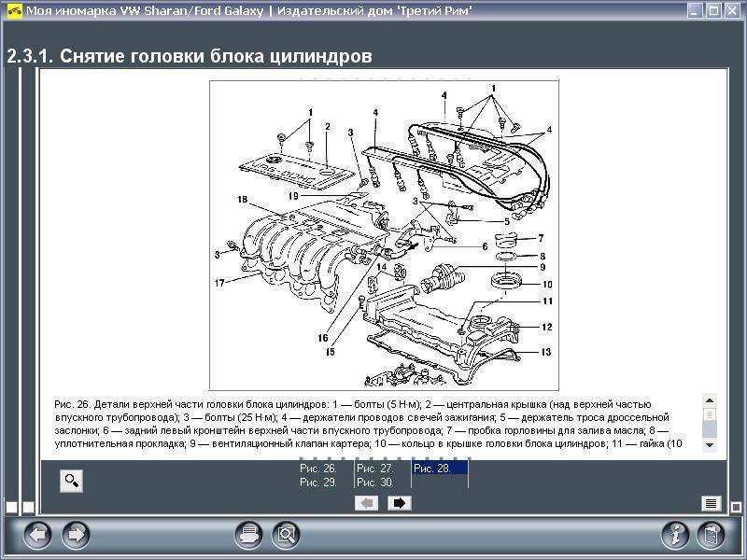Zoom the diagram with the magnifying glass button
Image resolution: width=747 pixels, height=560 pixels.
tap(72, 481)
